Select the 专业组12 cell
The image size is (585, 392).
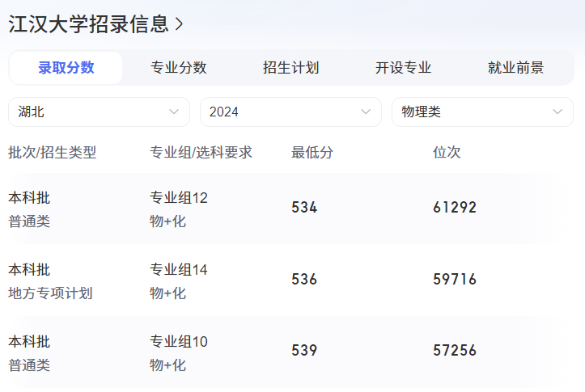179,198
